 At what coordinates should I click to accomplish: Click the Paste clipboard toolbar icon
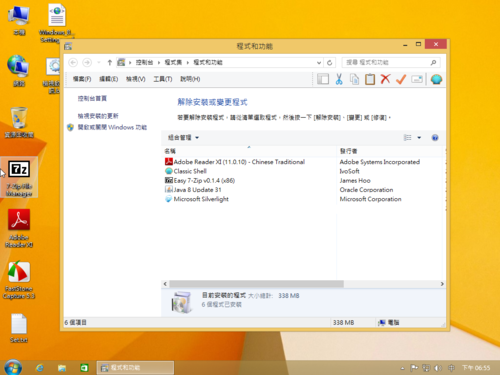pyautogui.click(x=370, y=79)
